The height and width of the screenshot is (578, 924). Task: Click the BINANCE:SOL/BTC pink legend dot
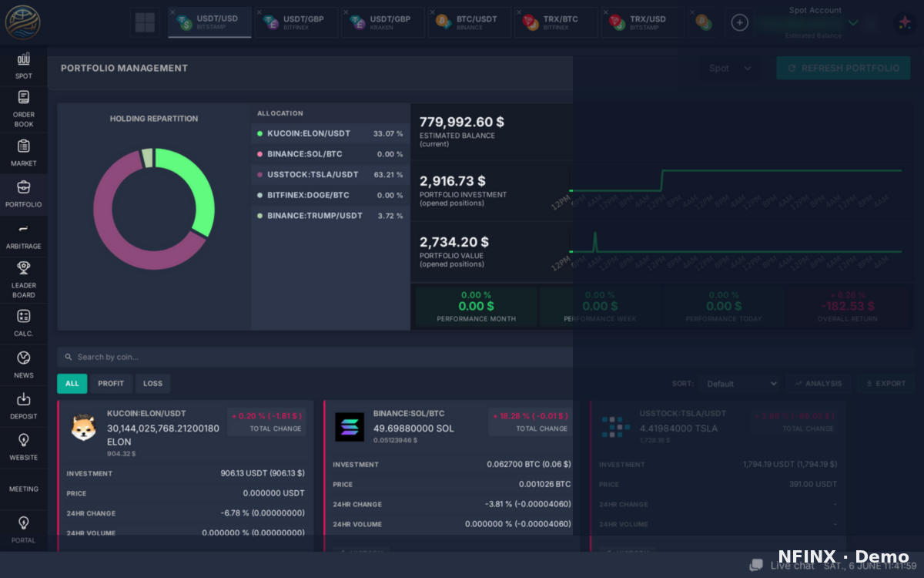pyautogui.click(x=260, y=154)
